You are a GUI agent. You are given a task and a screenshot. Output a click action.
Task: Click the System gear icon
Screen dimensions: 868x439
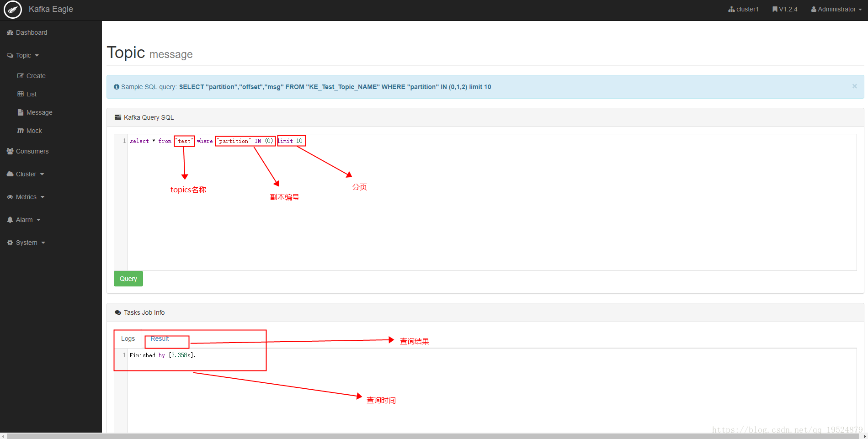tap(10, 243)
